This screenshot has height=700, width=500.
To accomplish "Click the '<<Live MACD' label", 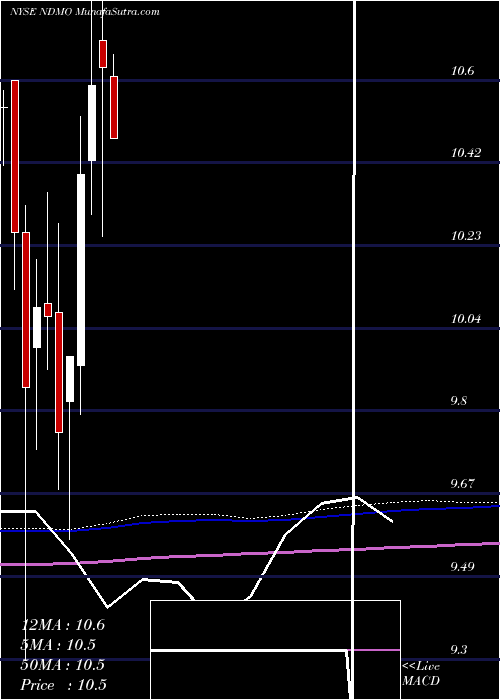I will coord(421,674).
